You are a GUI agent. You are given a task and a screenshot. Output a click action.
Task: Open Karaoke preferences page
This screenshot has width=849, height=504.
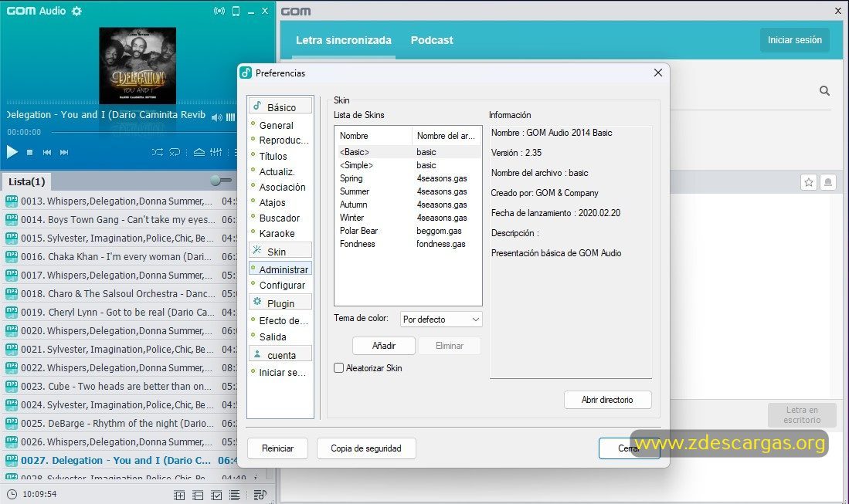pos(277,234)
